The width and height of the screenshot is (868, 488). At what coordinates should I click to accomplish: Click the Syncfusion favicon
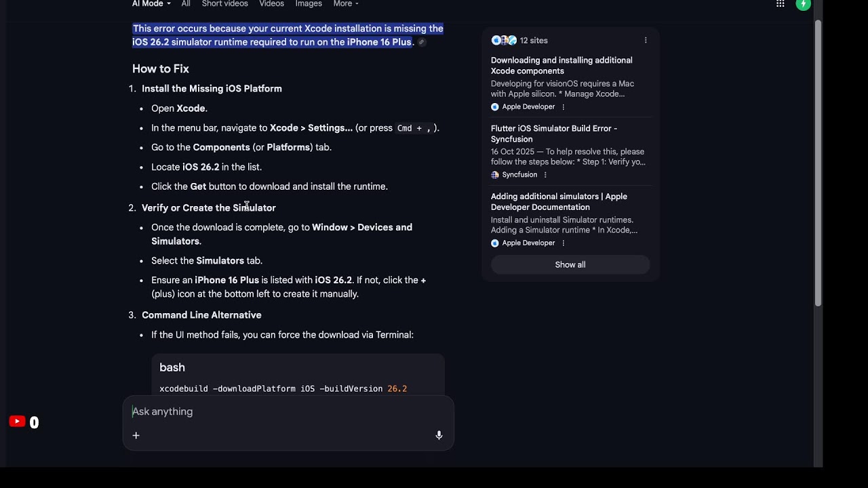click(x=495, y=175)
